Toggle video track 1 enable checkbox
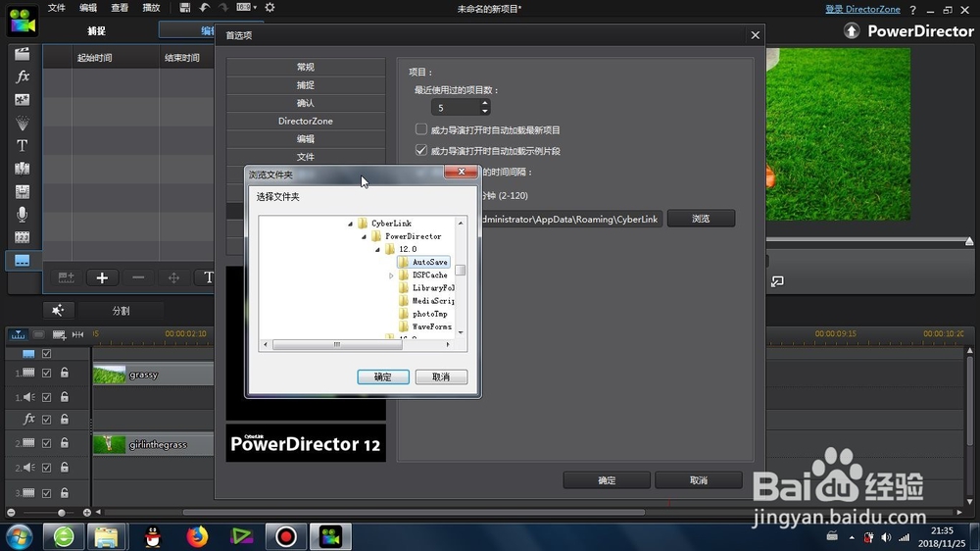 pos(46,373)
